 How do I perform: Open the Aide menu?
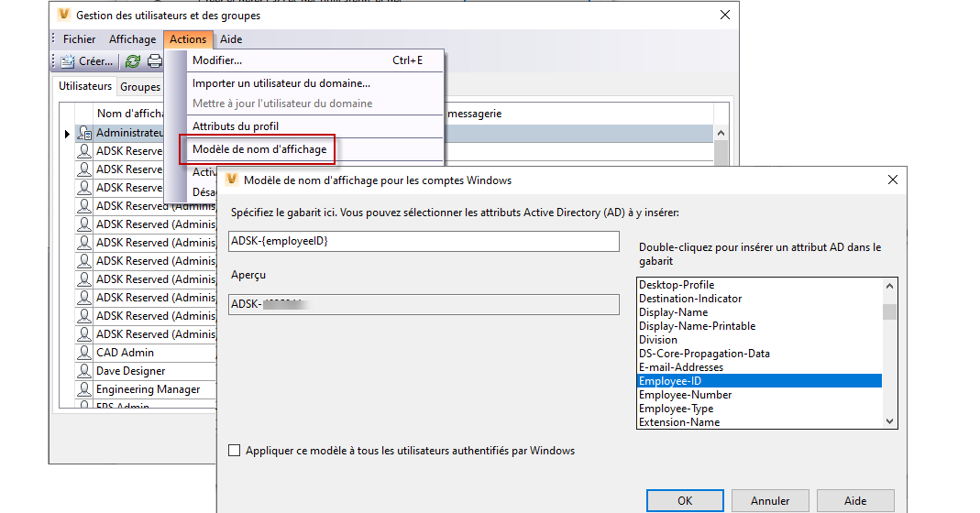coord(231,38)
